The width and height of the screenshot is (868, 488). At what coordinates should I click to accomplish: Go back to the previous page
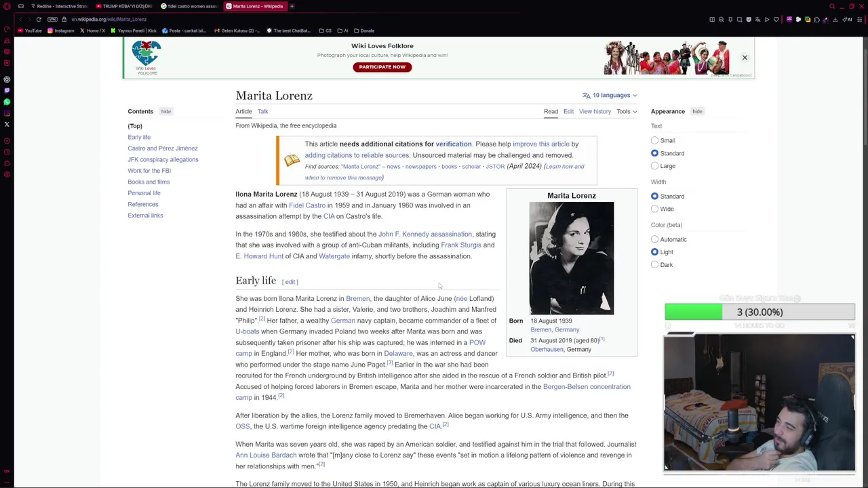click(x=20, y=19)
